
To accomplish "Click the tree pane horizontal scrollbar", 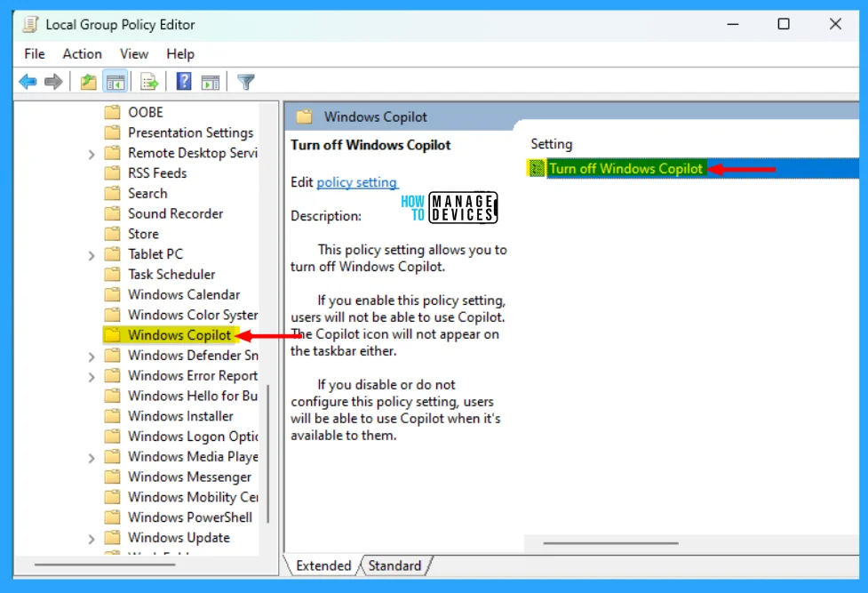I will [x=105, y=565].
